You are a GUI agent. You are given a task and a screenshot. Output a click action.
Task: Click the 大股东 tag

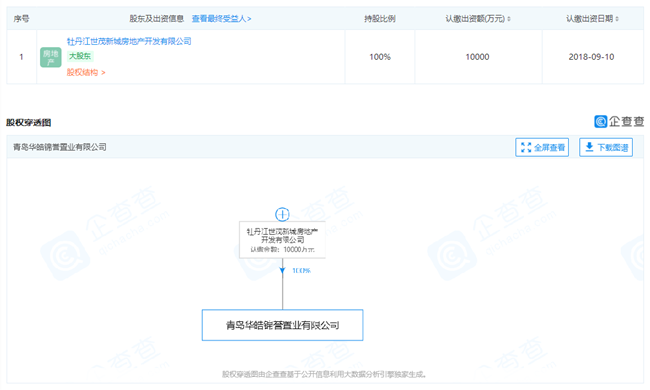(x=80, y=56)
